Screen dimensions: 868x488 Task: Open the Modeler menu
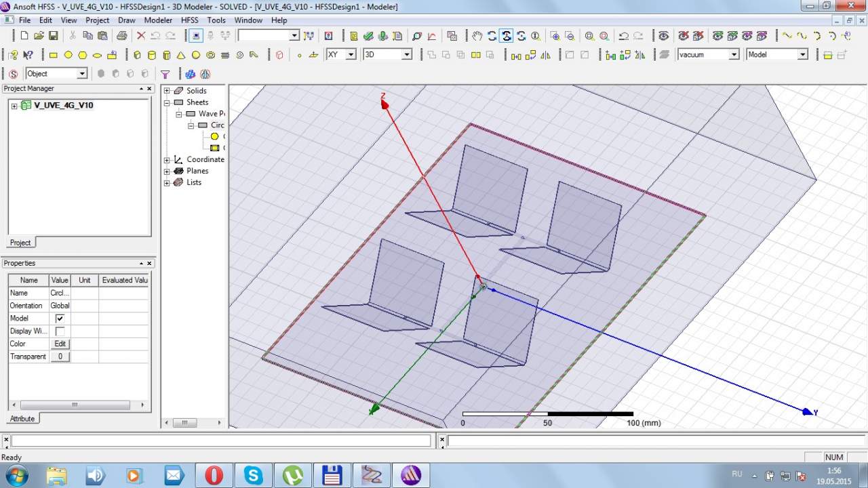(x=158, y=20)
